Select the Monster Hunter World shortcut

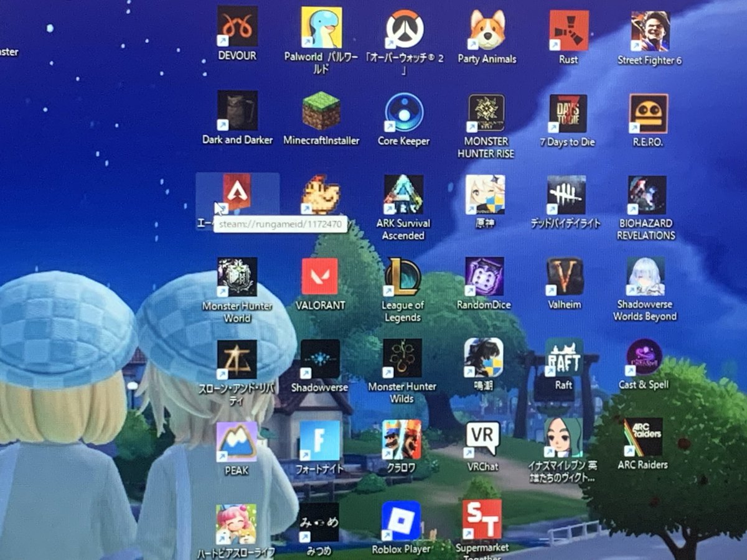(x=237, y=277)
